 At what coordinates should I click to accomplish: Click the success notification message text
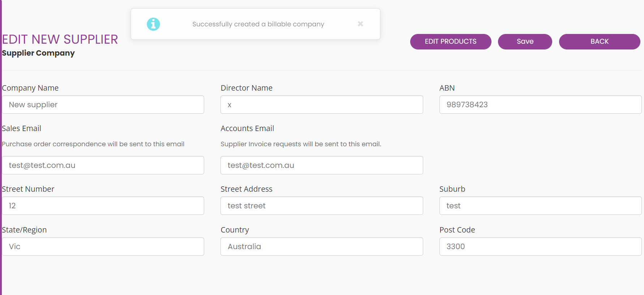258,24
